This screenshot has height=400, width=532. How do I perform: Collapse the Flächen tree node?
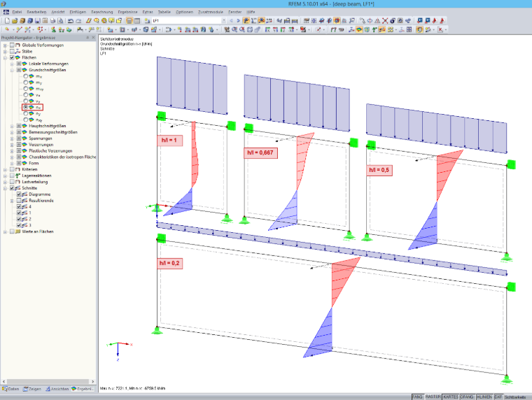[x=5, y=57]
